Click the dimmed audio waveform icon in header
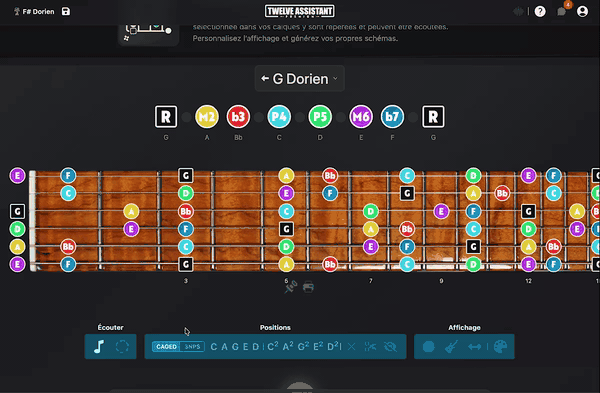This screenshot has height=393, width=600. pyautogui.click(x=518, y=11)
